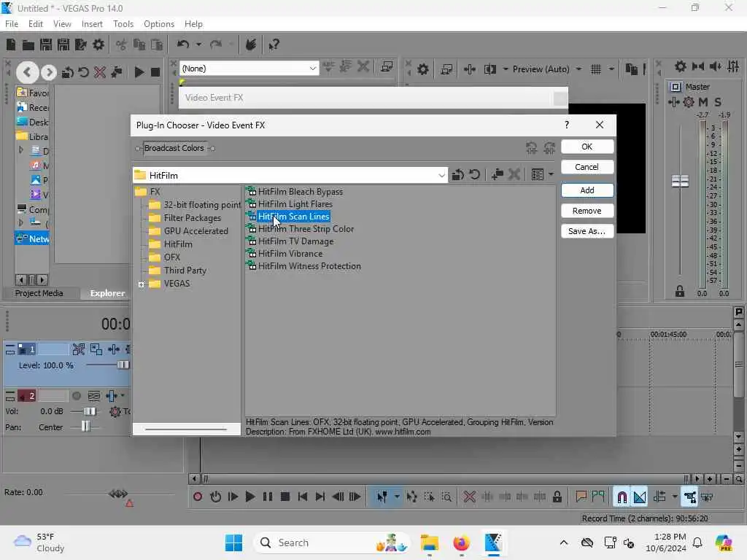Open overlays grid dropdown arrow
Viewport: 747px width, 560px height.
(x=611, y=69)
